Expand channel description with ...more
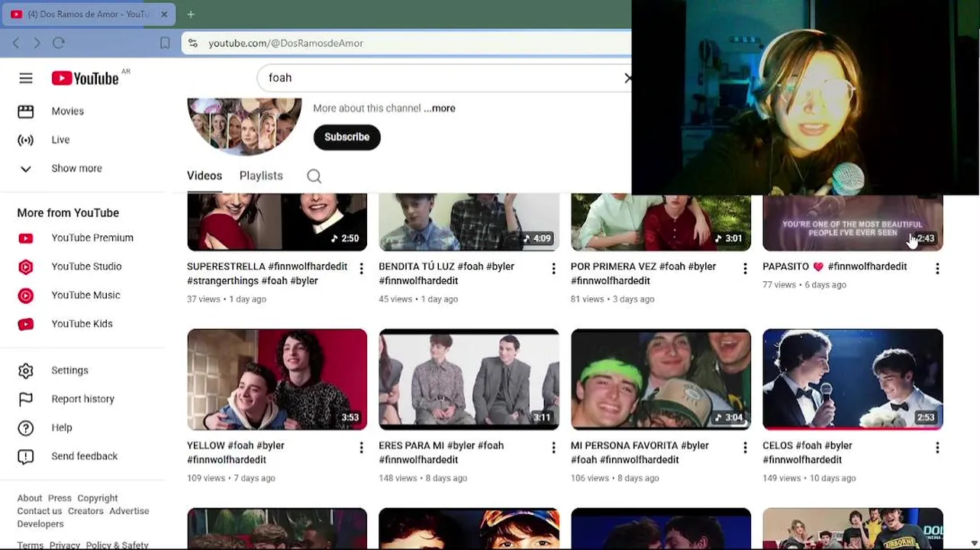Screen dimensions: 980x550 (440, 108)
